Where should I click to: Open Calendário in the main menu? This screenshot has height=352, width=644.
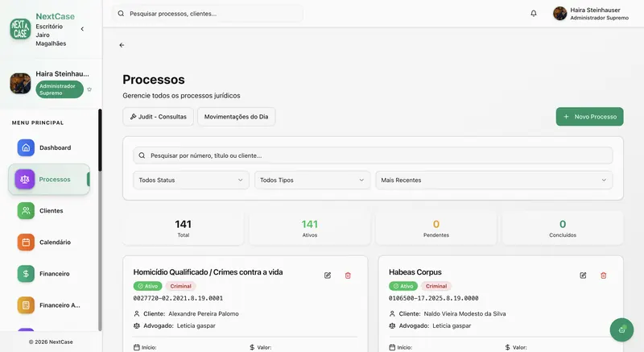[49, 242]
